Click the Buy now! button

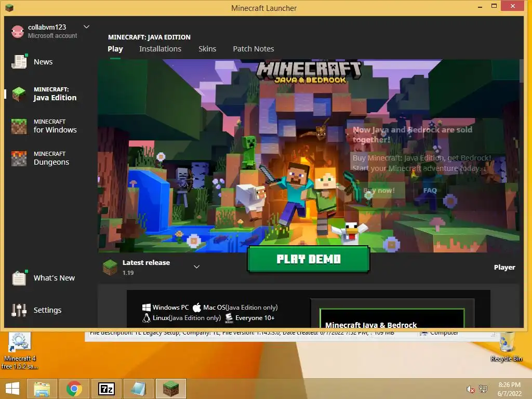[379, 190]
